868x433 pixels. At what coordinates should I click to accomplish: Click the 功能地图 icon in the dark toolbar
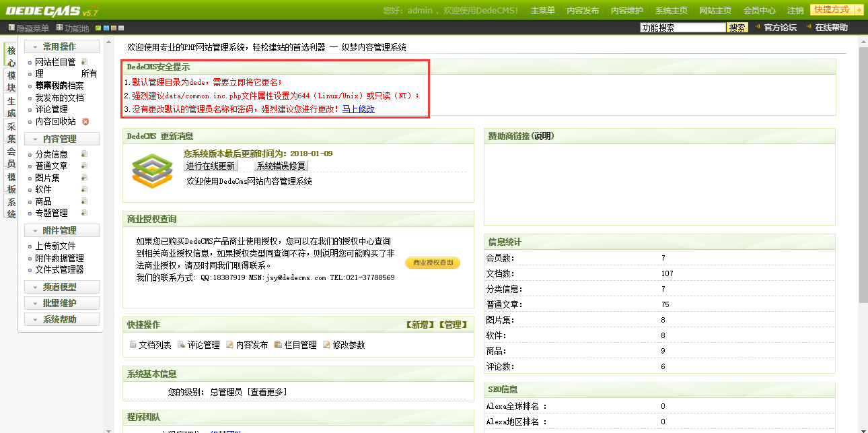coord(59,28)
